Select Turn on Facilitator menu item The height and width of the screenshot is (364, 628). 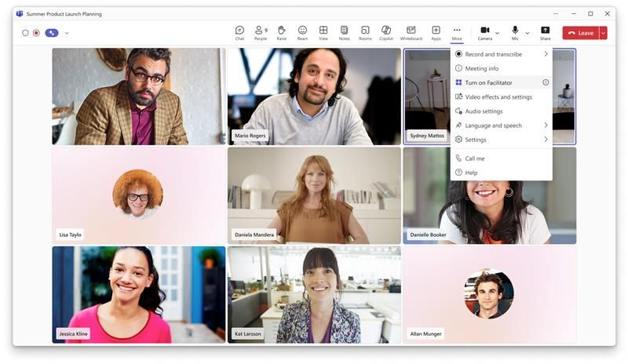pyautogui.click(x=495, y=82)
